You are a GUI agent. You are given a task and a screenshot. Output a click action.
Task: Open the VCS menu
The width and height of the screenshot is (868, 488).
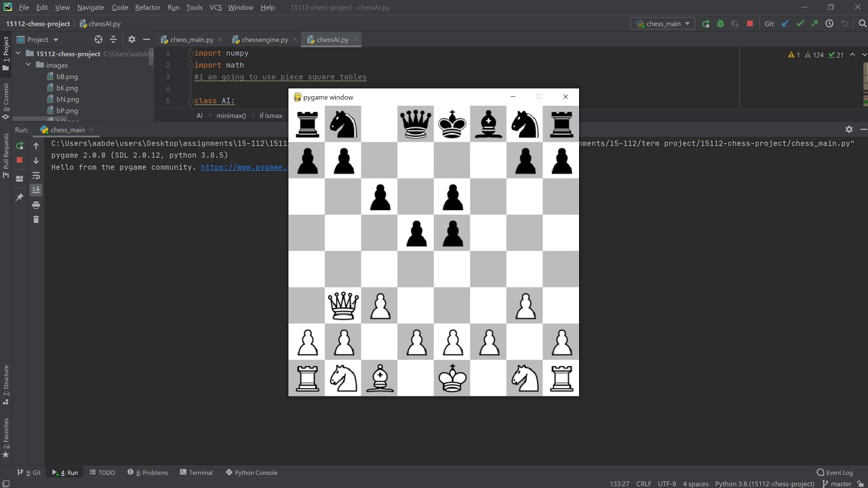pos(216,7)
